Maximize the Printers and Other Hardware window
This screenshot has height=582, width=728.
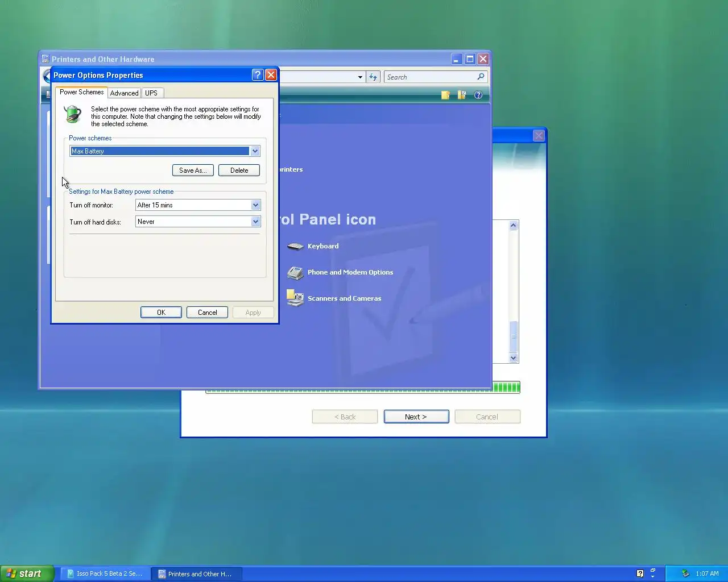[470, 59]
